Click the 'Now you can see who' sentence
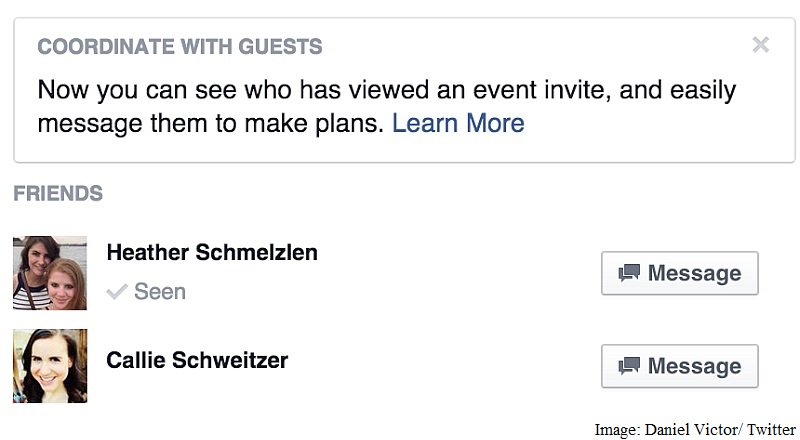The height and width of the screenshot is (440, 800). 387,90
